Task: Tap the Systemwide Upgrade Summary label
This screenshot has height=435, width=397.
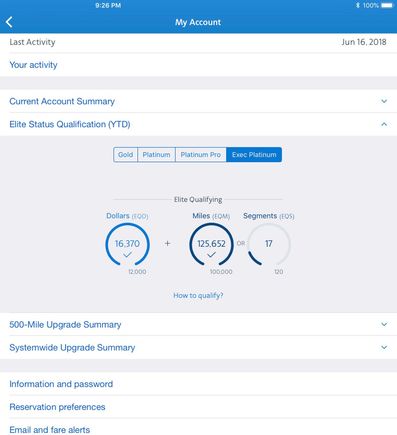Action: pyautogui.click(x=72, y=347)
